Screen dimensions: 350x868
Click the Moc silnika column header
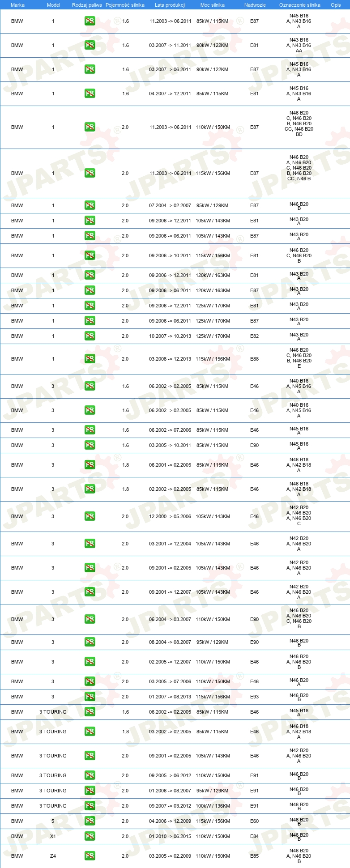click(x=213, y=5)
